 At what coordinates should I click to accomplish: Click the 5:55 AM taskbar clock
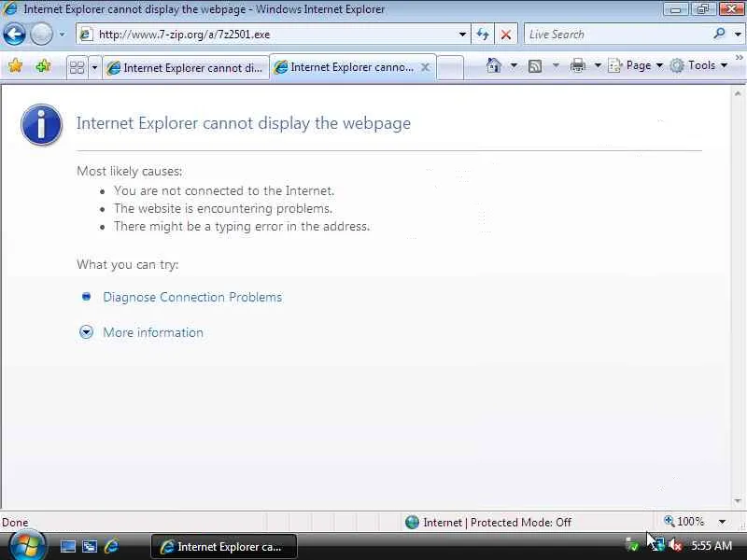pos(712,545)
